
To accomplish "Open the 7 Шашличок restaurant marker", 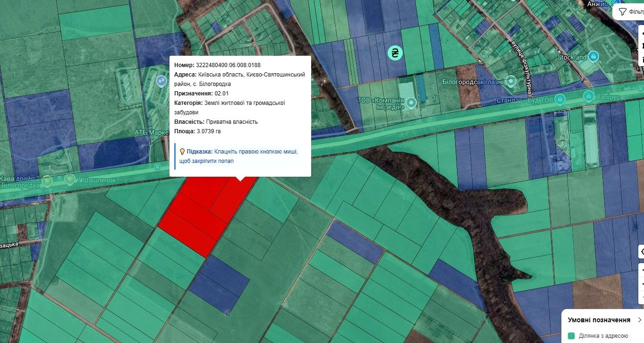I will [x=70, y=179].
